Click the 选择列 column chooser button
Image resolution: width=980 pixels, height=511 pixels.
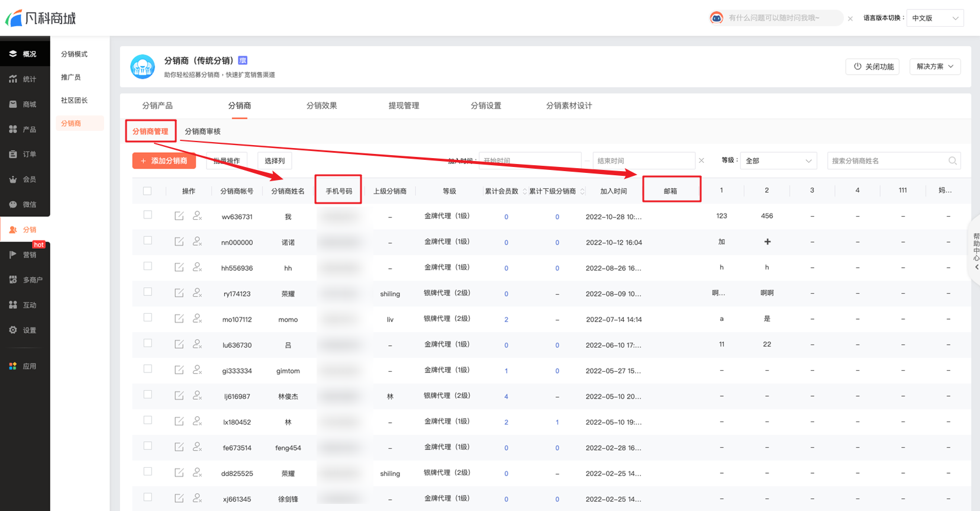coord(275,160)
